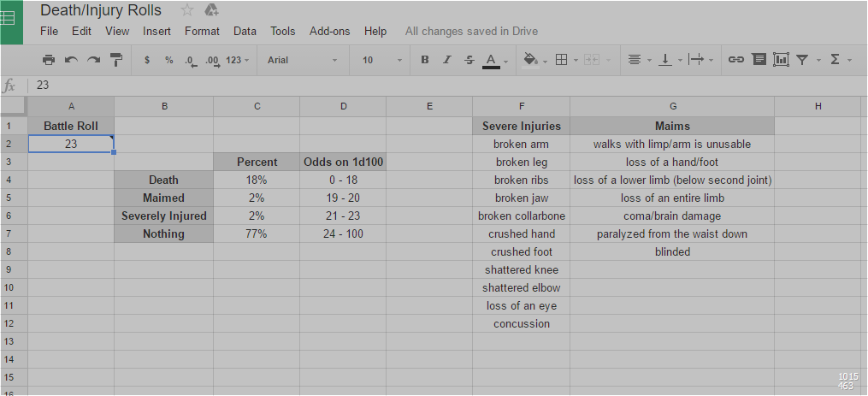Star the Death/Injury Rolls document
The width and height of the screenshot is (868, 396).
(x=187, y=10)
